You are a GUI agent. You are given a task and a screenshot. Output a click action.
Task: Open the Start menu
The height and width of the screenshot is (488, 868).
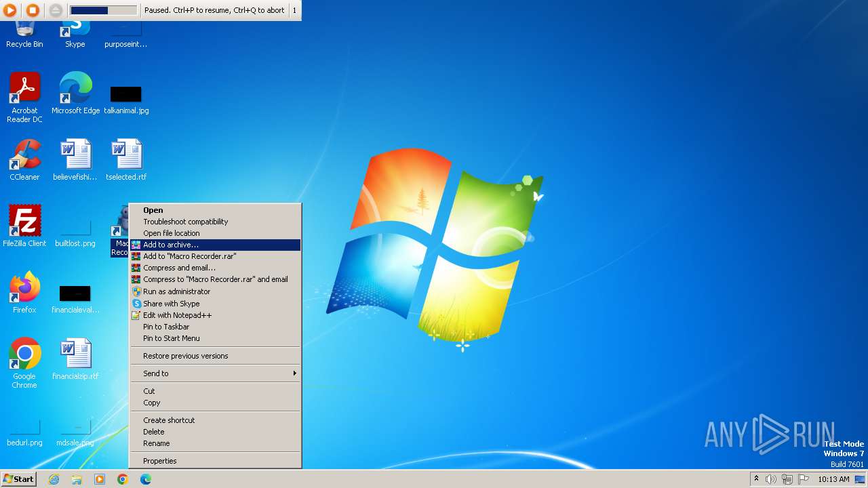18,479
